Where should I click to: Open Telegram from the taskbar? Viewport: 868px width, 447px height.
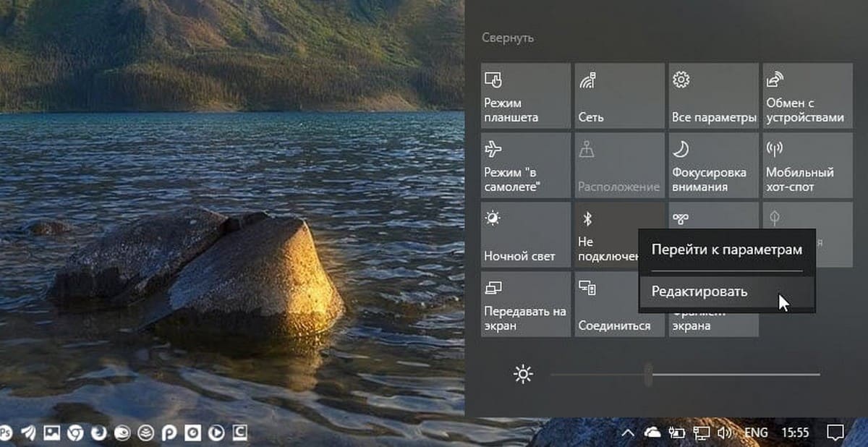29,433
